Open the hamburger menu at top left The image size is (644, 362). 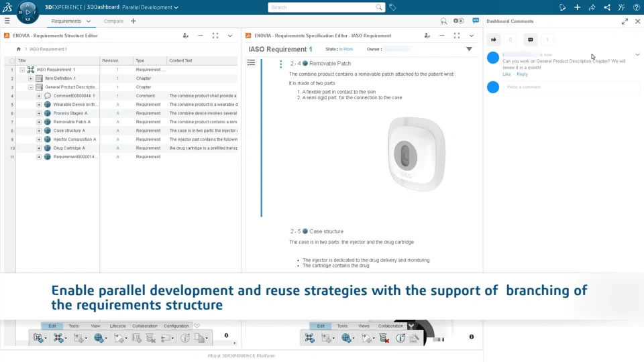coord(7,21)
